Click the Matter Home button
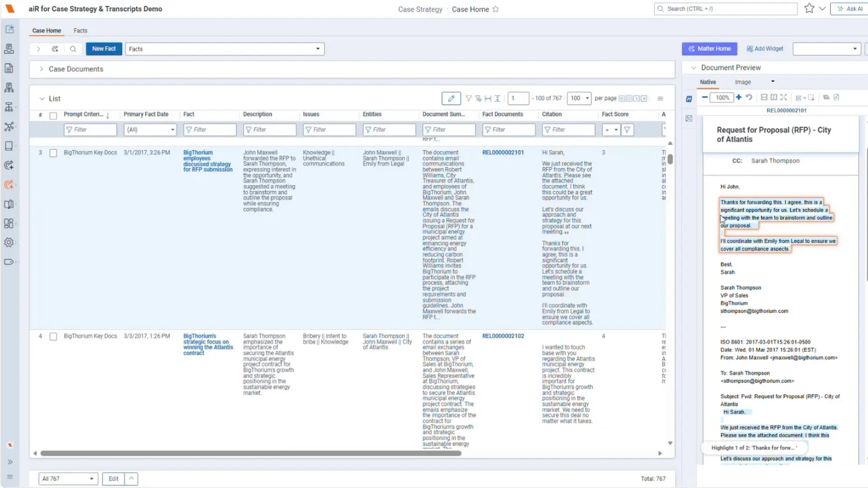This screenshot has height=488, width=868. click(709, 49)
